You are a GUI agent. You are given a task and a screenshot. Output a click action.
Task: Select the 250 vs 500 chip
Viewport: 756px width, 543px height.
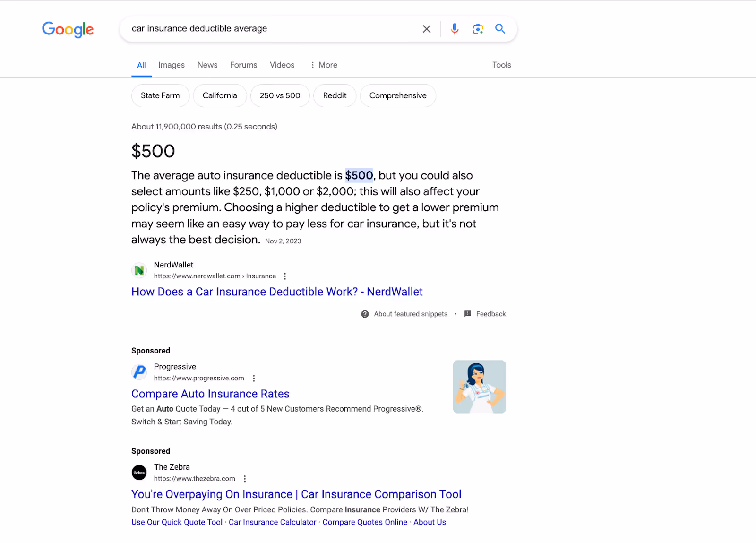[x=280, y=95]
